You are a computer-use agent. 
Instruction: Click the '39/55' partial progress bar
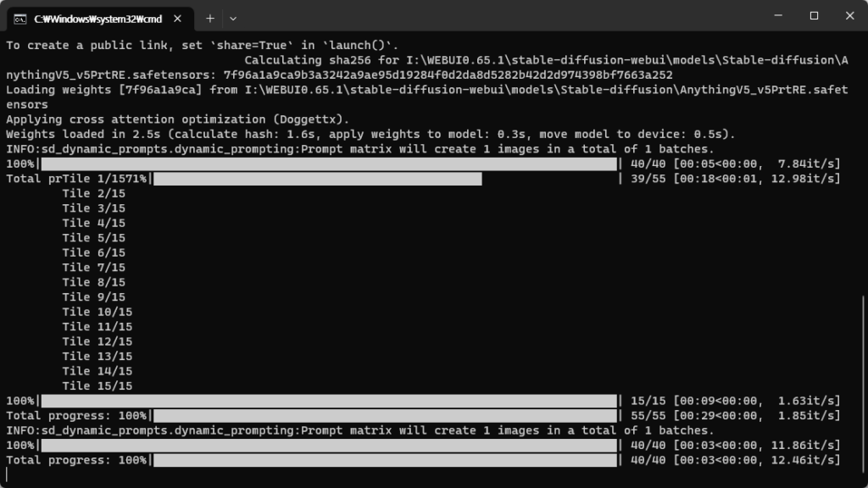pyautogui.click(x=317, y=179)
